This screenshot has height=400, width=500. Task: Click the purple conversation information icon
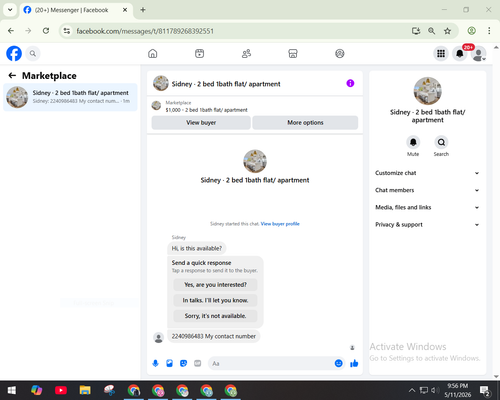point(350,83)
